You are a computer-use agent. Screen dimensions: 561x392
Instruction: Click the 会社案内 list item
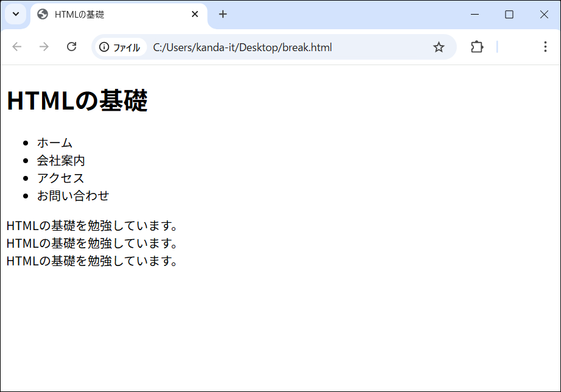click(61, 160)
